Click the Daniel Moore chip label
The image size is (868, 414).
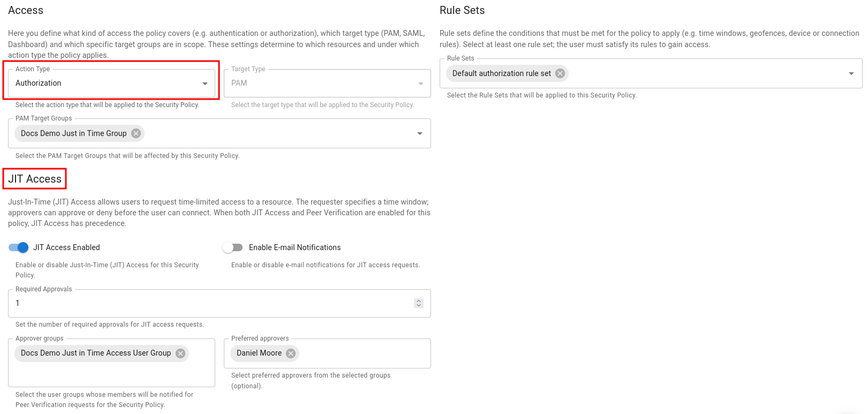pyautogui.click(x=259, y=353)
